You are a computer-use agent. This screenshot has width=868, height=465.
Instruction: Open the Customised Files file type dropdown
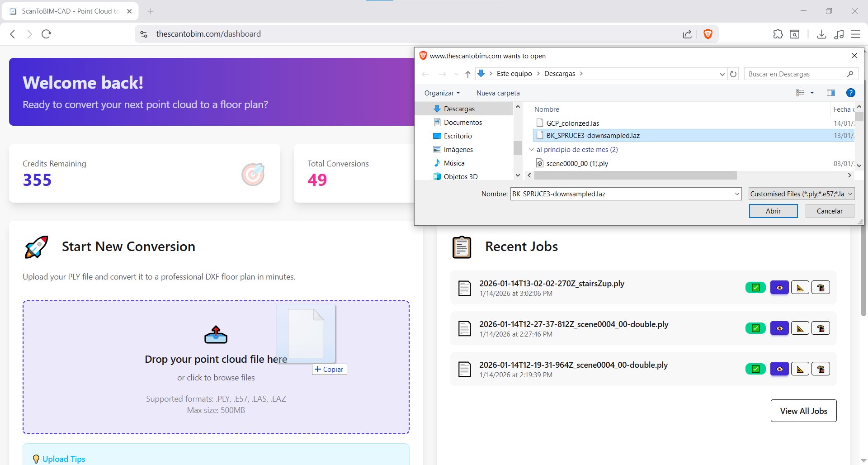pos(801,194)
